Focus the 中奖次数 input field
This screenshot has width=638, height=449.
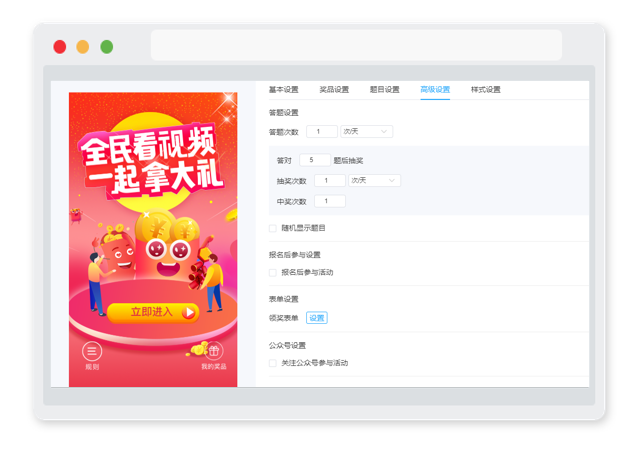coord(330,201)
